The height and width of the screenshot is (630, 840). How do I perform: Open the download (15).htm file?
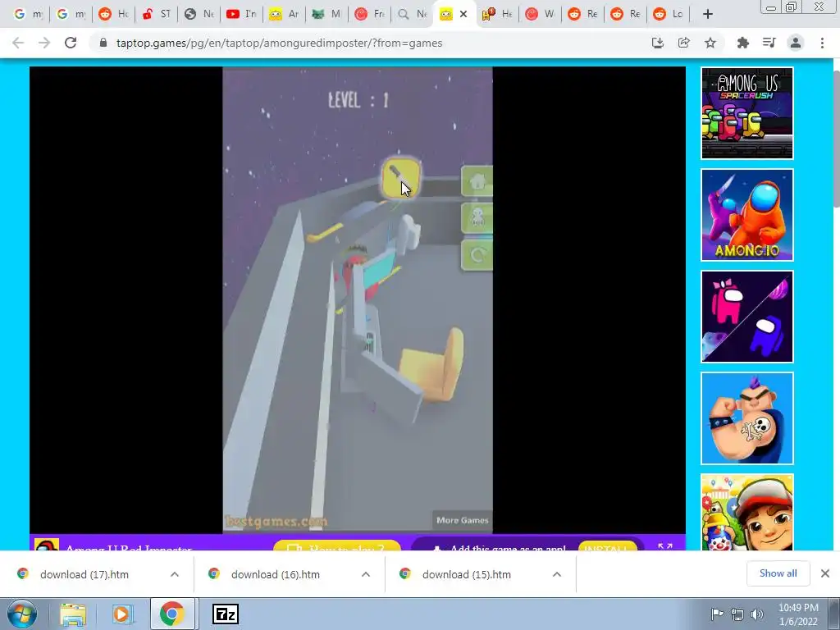point(467,574)
